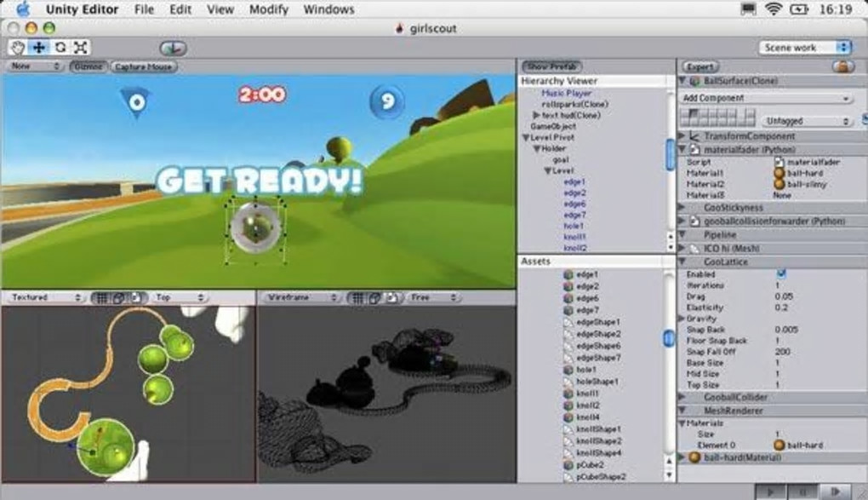Toggle Capture Mouse
The width and height of the screenshot is (868, 500).
click(143, 66)
